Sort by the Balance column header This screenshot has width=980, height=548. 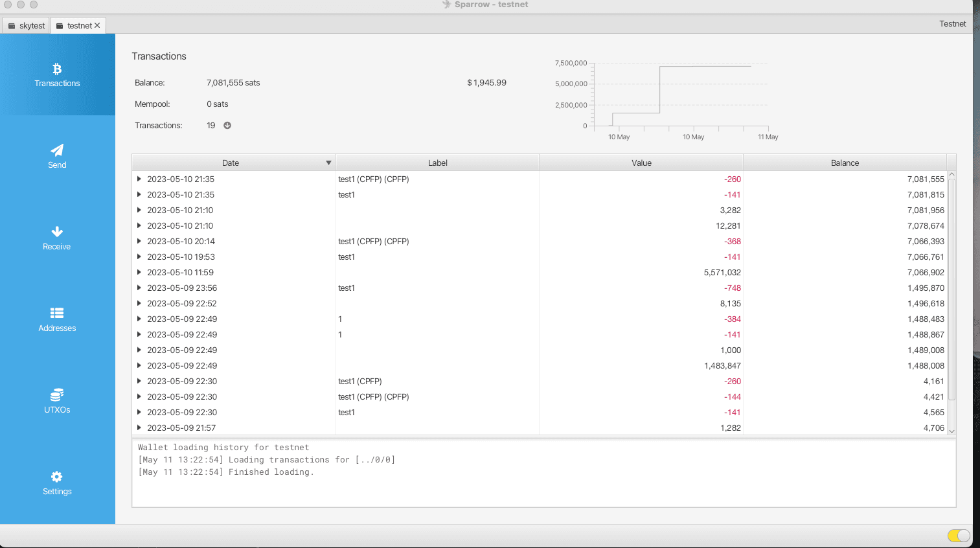pos(845,163)
